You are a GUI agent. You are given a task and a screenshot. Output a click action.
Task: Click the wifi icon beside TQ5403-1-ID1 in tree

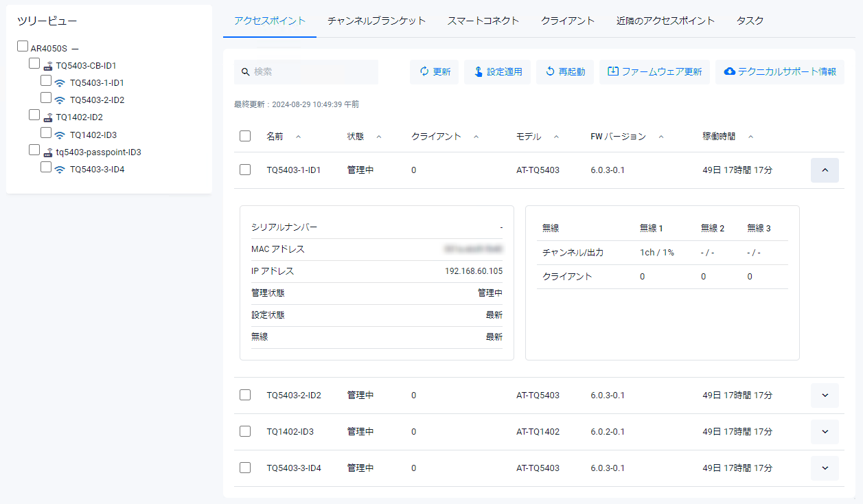[x=60, y=83]
